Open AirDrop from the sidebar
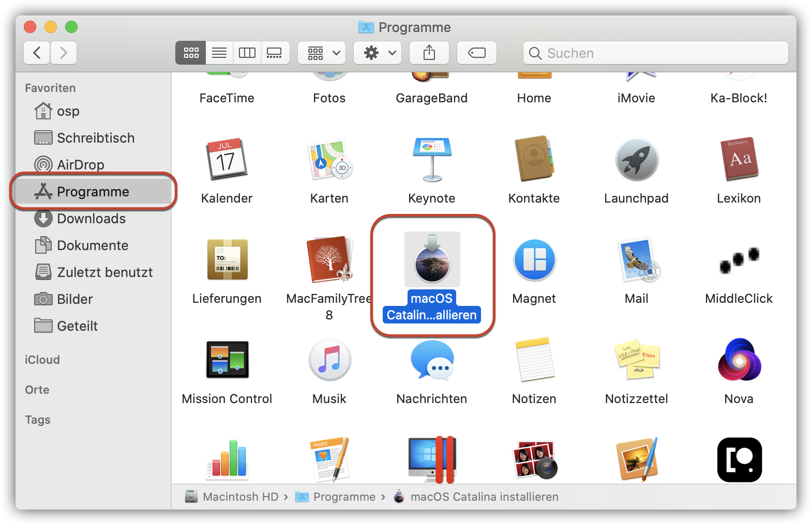Image resolution: width=812 pixels, height=525 pixels. [x=93, y=165]
